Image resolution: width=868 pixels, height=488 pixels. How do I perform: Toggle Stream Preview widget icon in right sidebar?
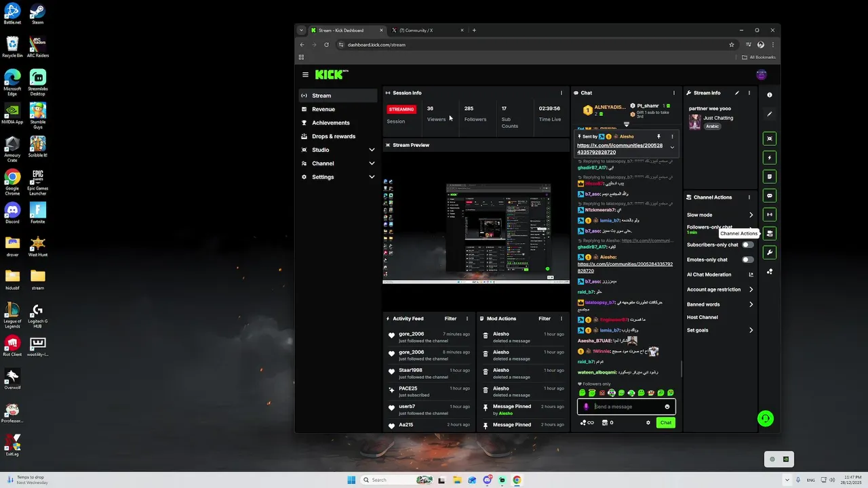pos(770,138)
